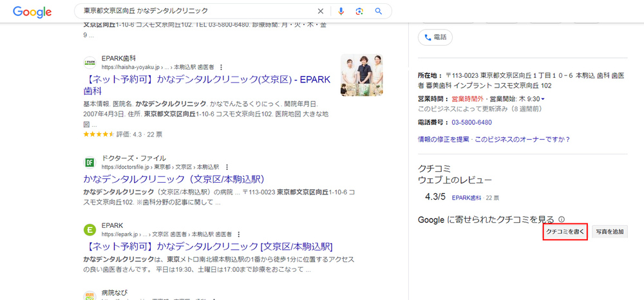Open more options for EPARK歯科 result
The width and height of the screenshot is (644, 300).
click(x=222, y=66)
